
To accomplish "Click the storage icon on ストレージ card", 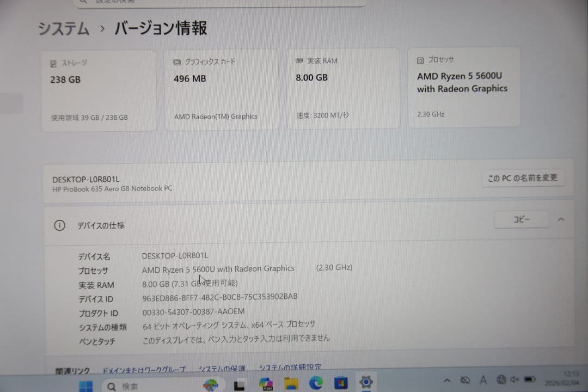I will [x=53, y=64].
